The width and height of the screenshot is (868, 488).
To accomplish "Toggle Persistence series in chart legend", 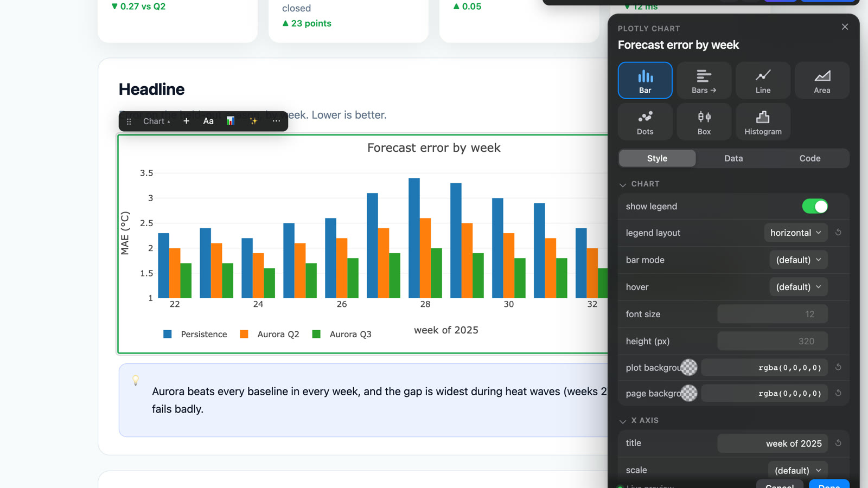I will 195,334.
